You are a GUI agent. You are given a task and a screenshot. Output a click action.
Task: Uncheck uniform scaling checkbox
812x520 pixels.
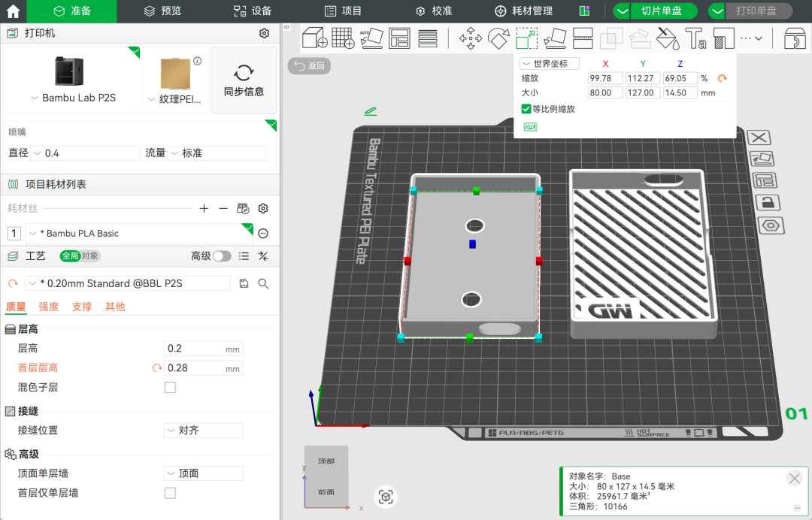click(526, 109)
